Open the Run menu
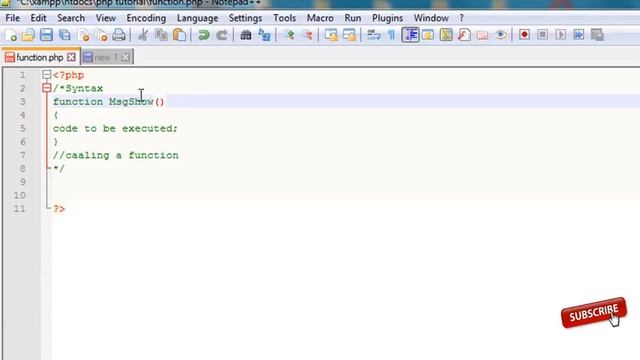Image resolution: width=640 pixels, height=360 pixels. tap(353, 18)
